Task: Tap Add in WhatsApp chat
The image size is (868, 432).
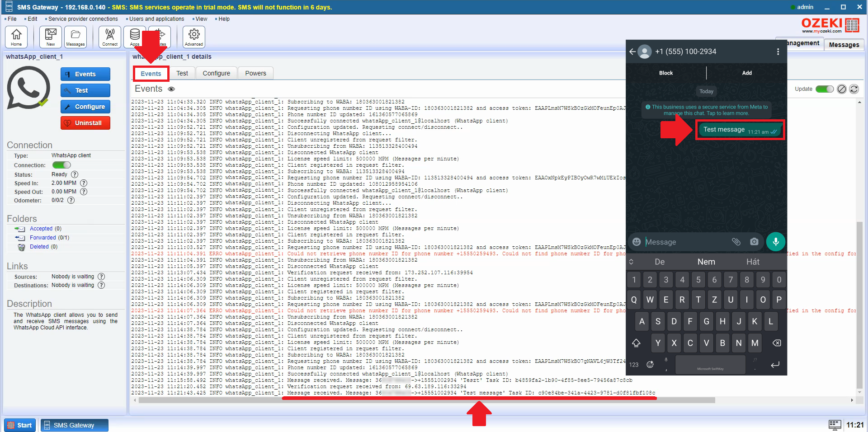Action: click(x=747, y=73)
